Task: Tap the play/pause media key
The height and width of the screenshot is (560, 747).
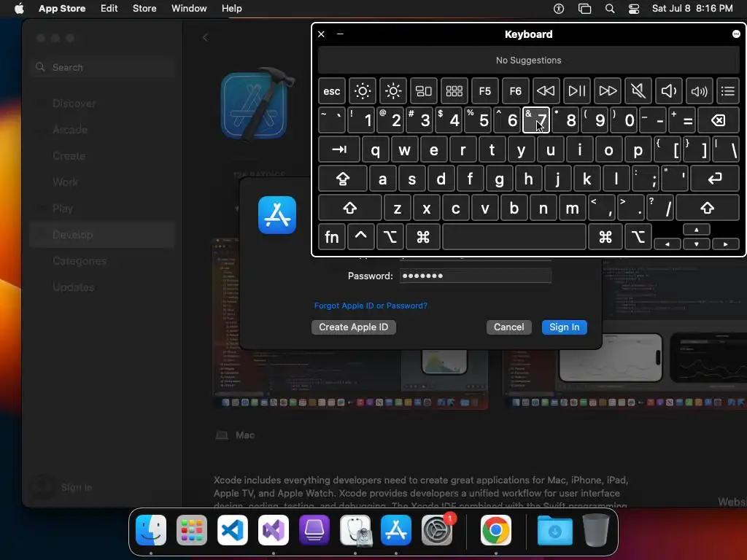Action: click(x=577, y=91)
